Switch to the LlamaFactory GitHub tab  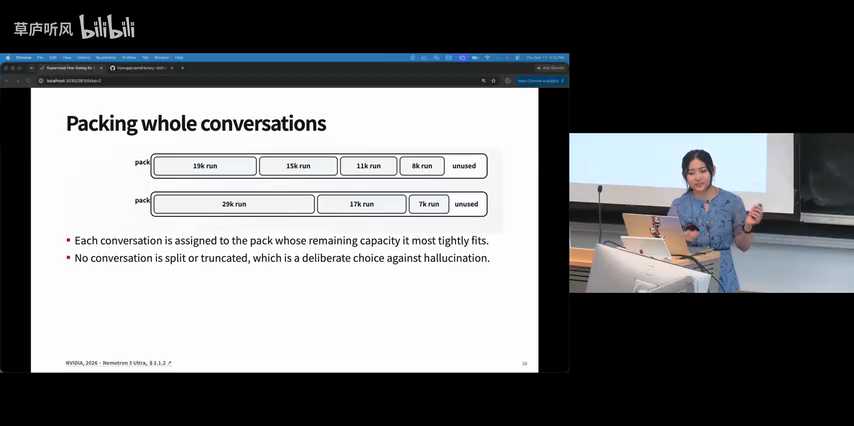point(142,68)
